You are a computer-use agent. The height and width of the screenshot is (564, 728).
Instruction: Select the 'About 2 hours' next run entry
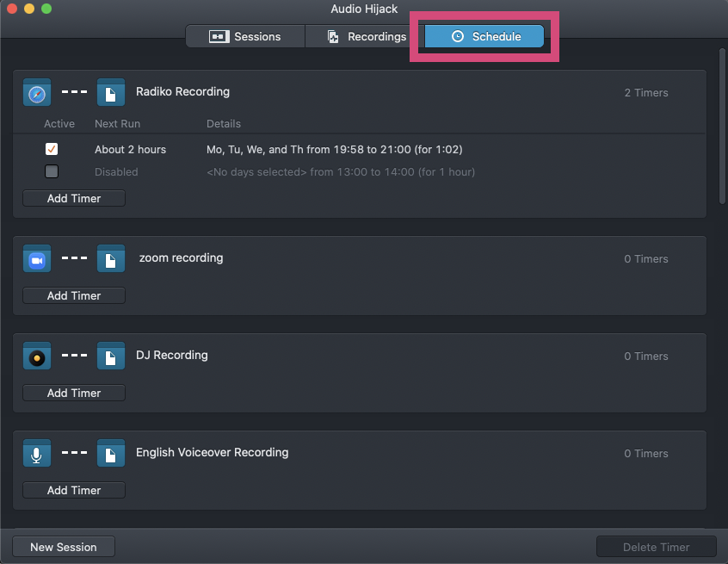131,150
